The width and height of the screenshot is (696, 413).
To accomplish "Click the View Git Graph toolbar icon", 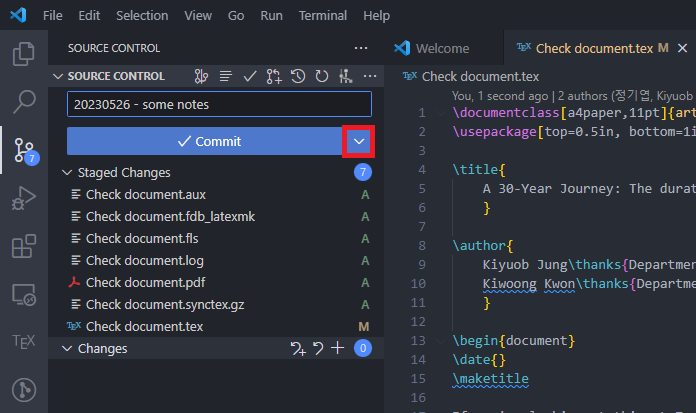I will click(x=201, y=76).
